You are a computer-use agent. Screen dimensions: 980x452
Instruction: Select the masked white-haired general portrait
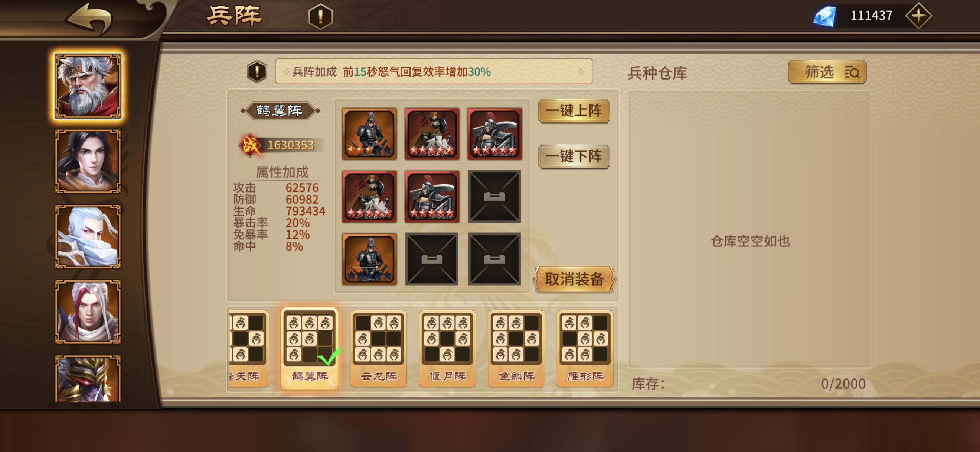click(88, 236)
